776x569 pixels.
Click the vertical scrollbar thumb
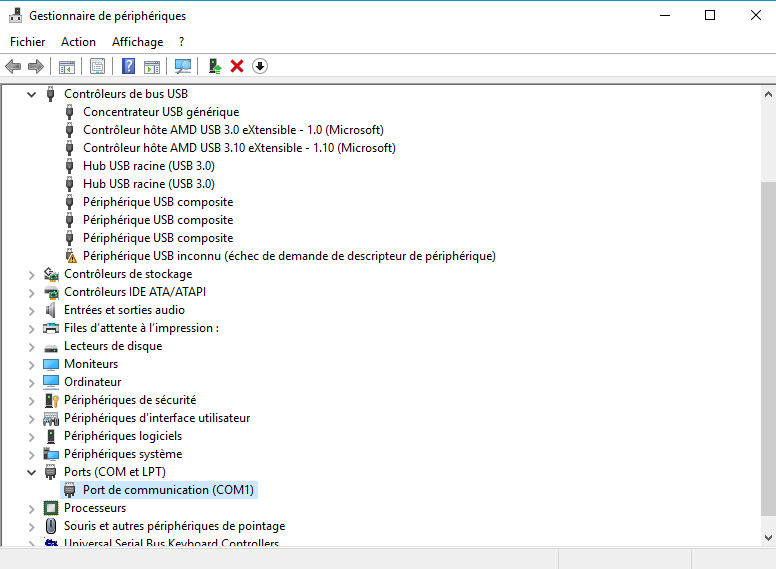click(x=768, y=349)
